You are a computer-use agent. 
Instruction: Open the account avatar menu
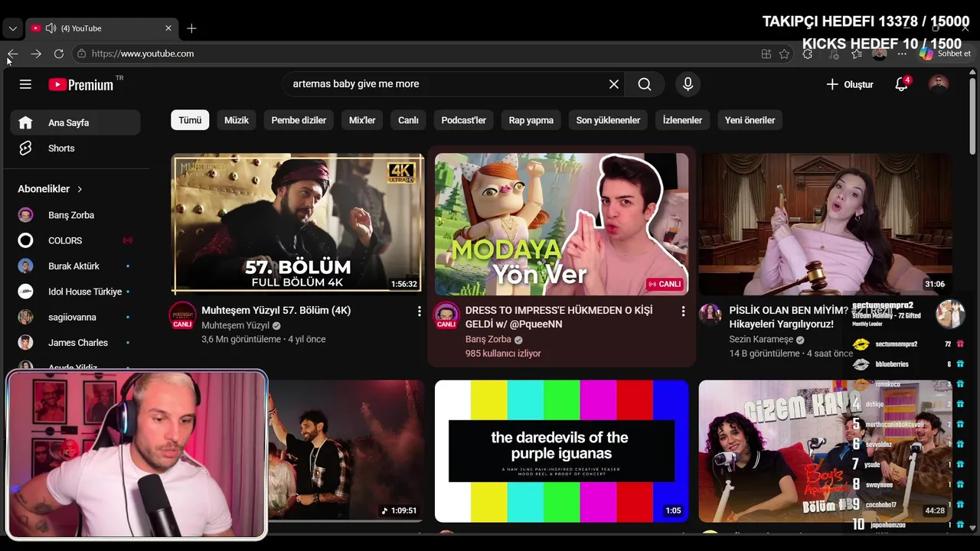(x=938, y=84)
